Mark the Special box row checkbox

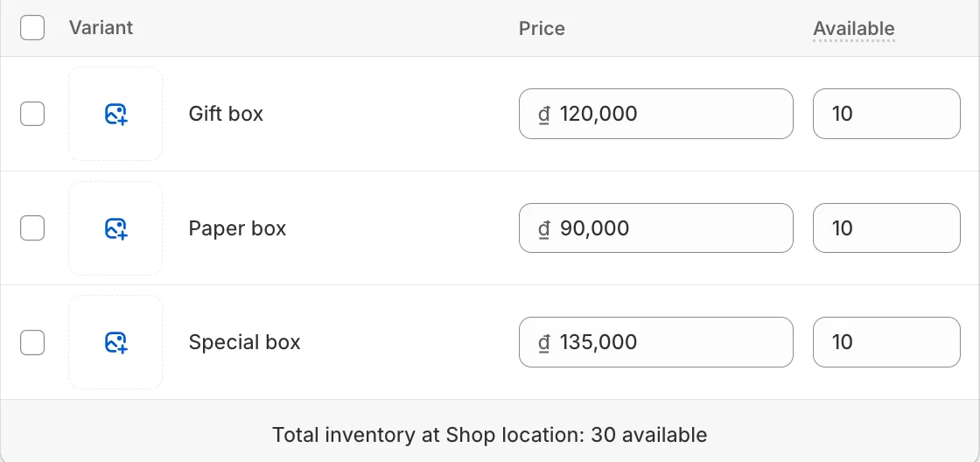(x=32, y=342)
